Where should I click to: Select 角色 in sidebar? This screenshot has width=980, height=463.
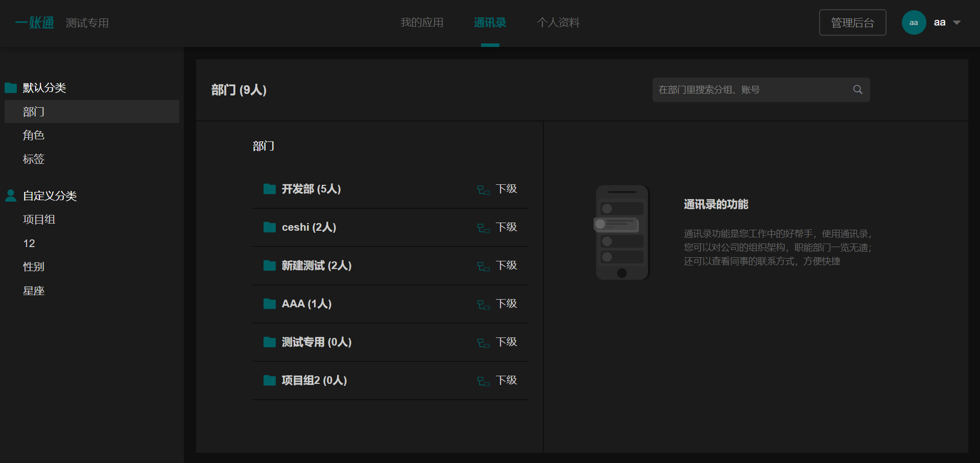34,135
